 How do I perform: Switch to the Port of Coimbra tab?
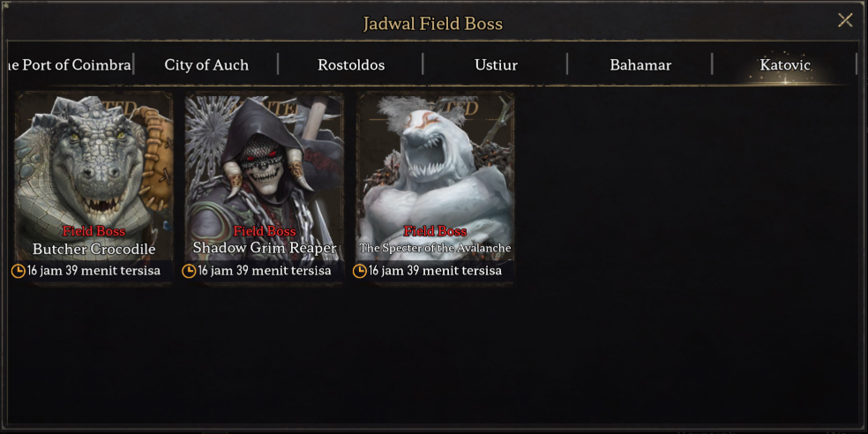[68, 64]
